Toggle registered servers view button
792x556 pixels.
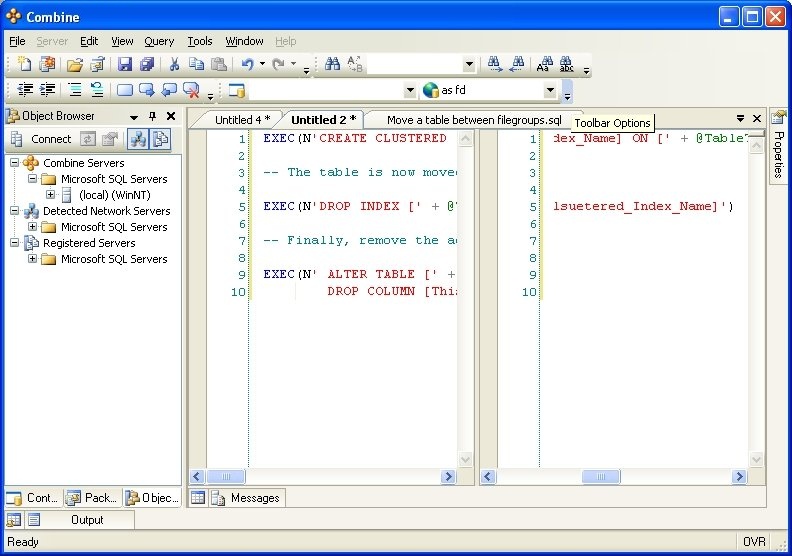[x=160, y=139]
